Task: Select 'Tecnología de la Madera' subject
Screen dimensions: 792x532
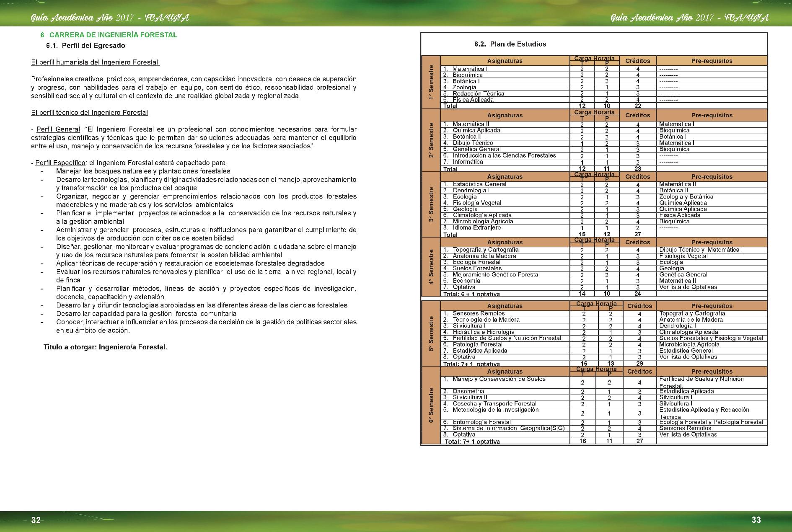Action: tap(486, 320)
